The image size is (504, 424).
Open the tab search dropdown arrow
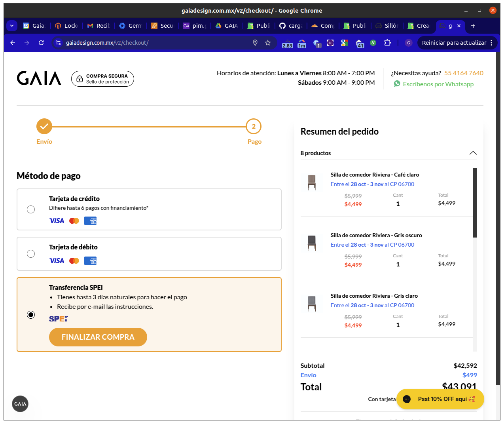click(x=12, y=26)
